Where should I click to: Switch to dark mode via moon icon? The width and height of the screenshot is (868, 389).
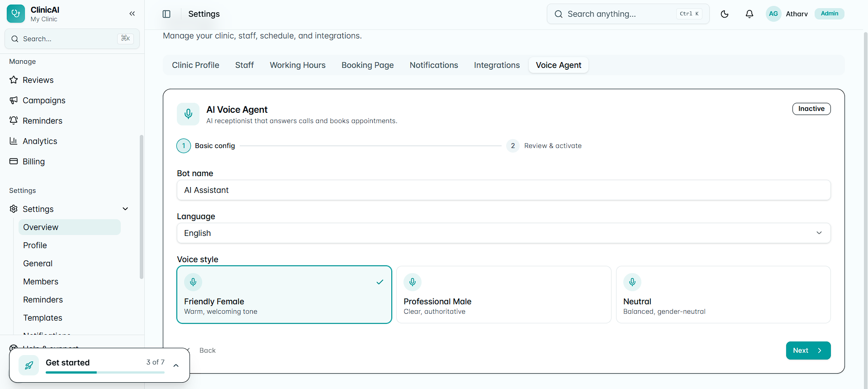pos(725,14)
